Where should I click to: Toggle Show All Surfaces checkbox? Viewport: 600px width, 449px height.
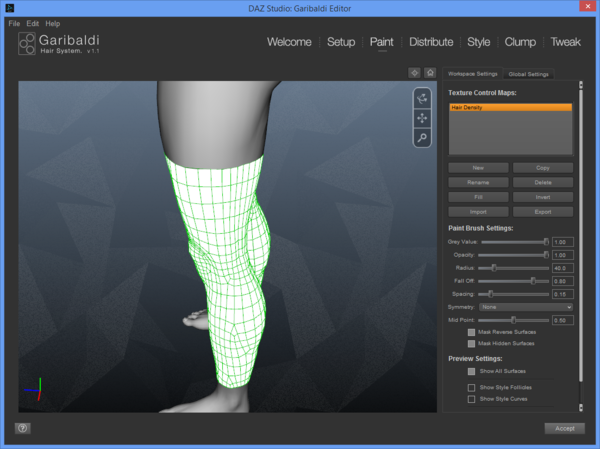tap(471, 371)
